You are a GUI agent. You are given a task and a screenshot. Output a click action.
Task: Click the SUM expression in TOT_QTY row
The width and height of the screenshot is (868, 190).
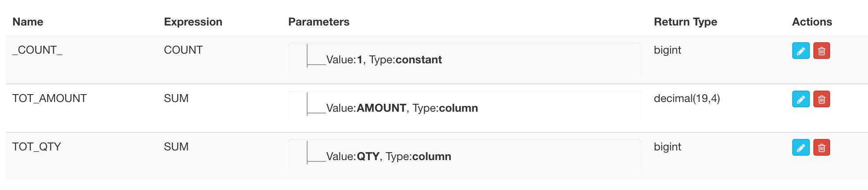click(x=176, y=147)
